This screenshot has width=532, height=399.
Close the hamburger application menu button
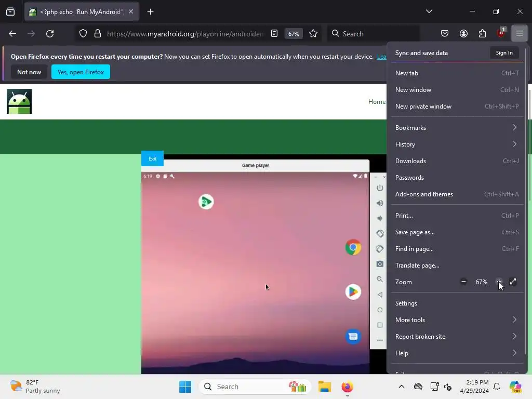519,33
